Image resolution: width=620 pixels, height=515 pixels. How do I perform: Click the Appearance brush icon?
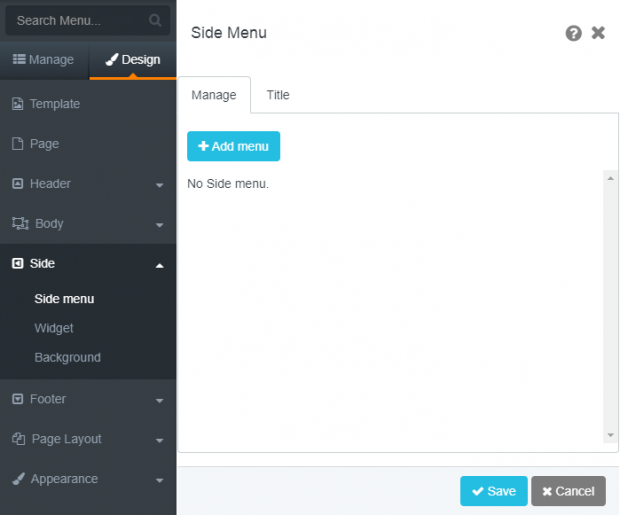point(18,479)
